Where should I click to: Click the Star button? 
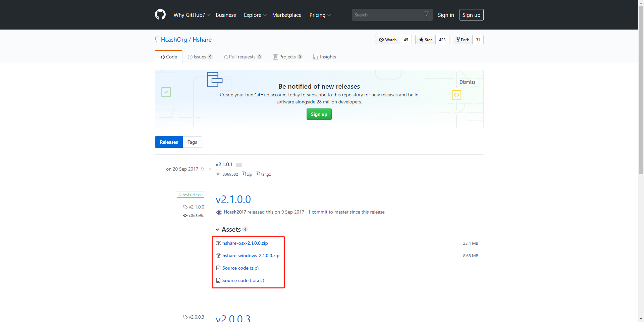pos(425,40)
